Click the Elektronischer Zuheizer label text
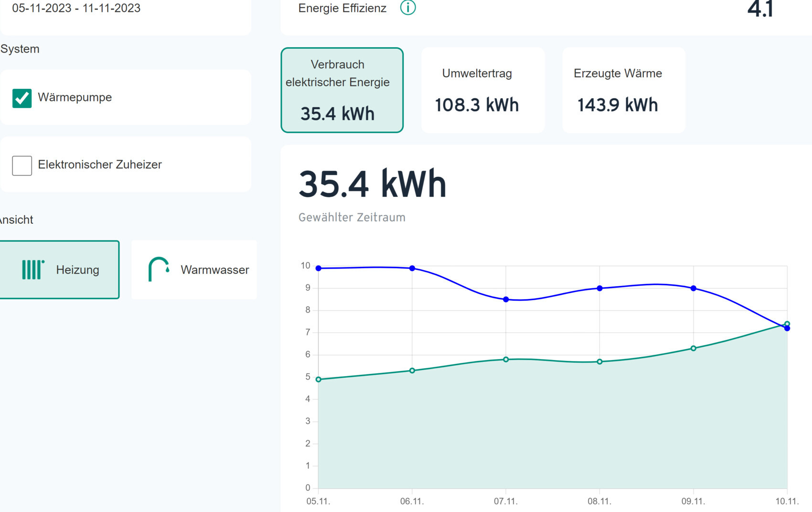This screenshot has height=512, width=812. click(100, 165)
